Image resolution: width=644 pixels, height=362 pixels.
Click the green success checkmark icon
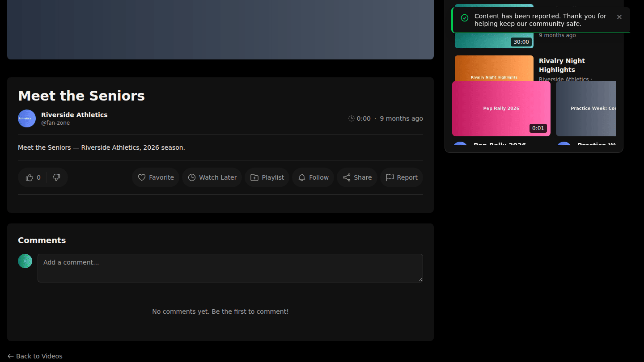(465, 18)
